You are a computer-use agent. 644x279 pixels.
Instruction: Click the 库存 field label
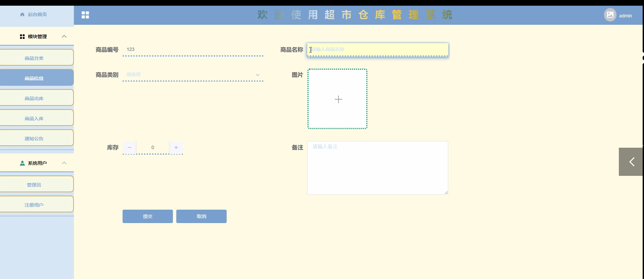pyautogui.click(x=113, y=148)
